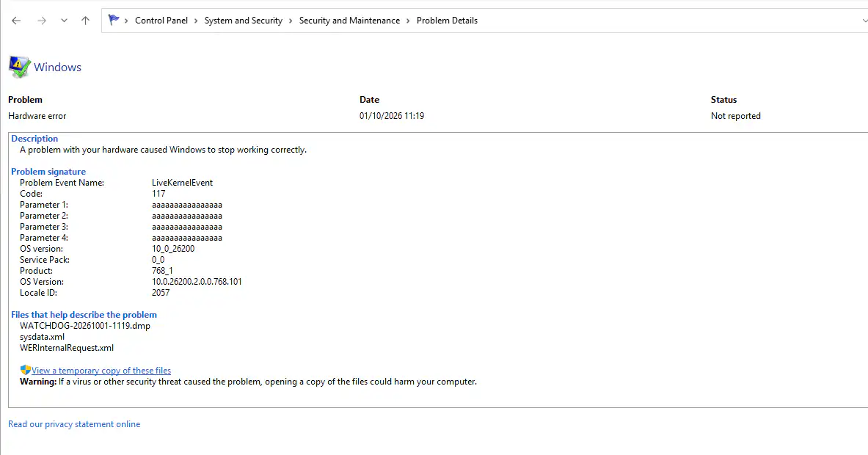Click the Windows heading text

57,67
